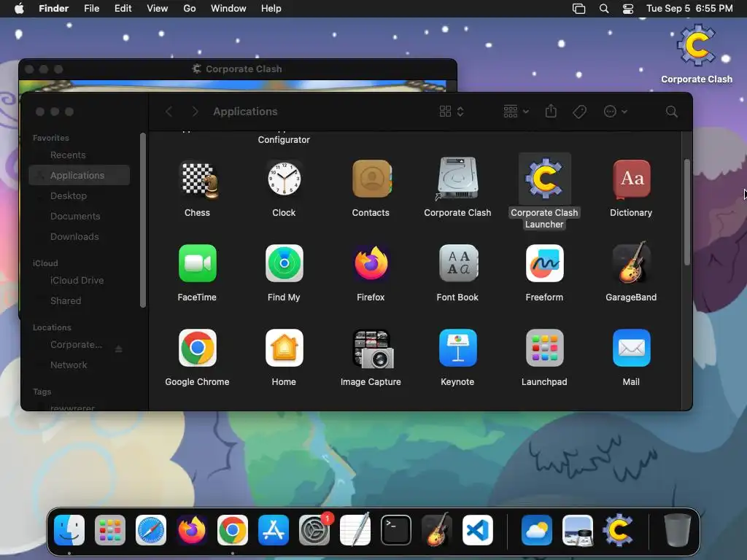
Task: Open the Action ellipsis menu dropdown
Action: pyautogui.click(x=615, y=112)
